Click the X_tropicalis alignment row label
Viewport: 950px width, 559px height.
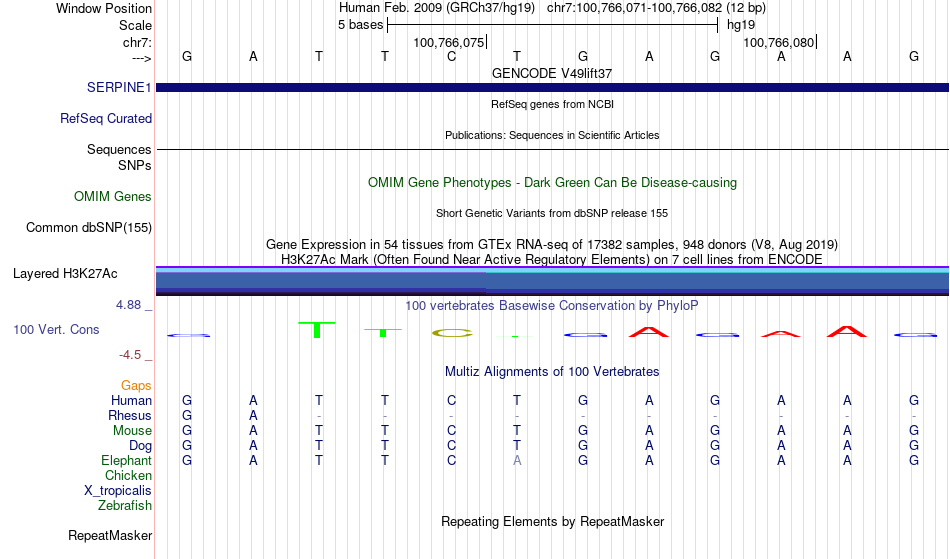pos(118,491)
